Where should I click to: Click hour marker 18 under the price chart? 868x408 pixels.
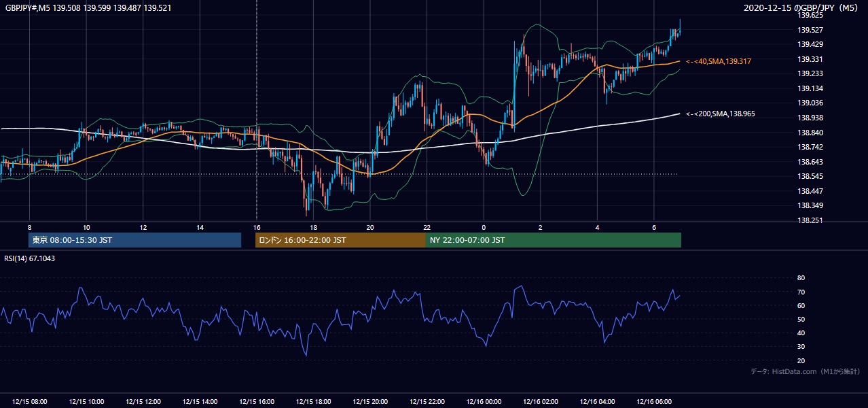tap(313, 227)
